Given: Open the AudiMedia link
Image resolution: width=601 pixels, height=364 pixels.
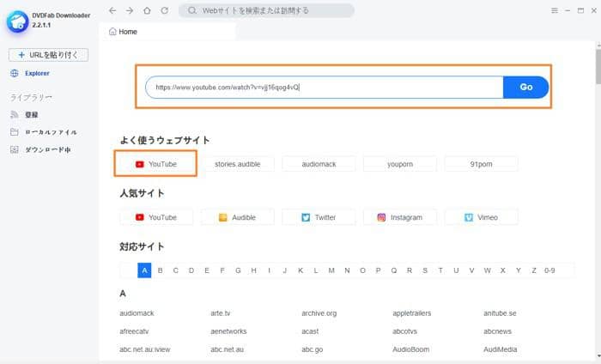Looking at the screenshot, I should tap(500, 349).
